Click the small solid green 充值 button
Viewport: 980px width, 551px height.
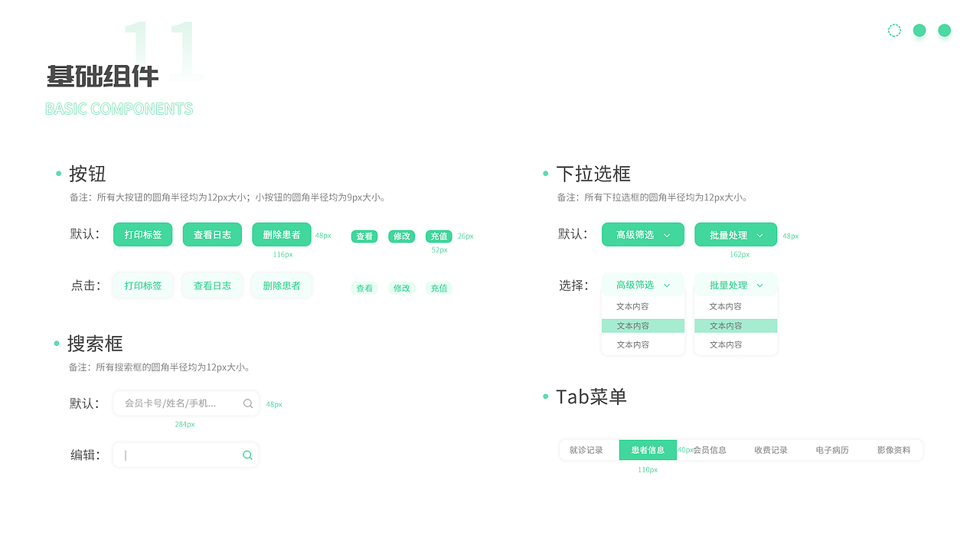point(439,236)
